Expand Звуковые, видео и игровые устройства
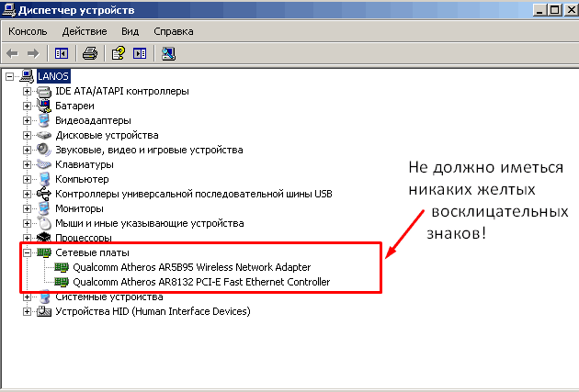This screenshot has width=579, height=392. [x=27, y=150]
